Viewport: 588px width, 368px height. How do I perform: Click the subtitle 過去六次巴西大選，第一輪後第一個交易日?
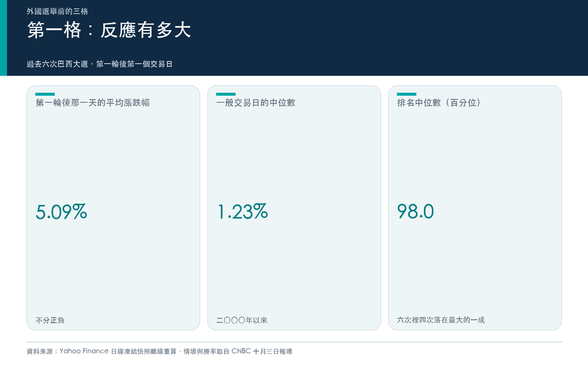click(x=100, y=64)
